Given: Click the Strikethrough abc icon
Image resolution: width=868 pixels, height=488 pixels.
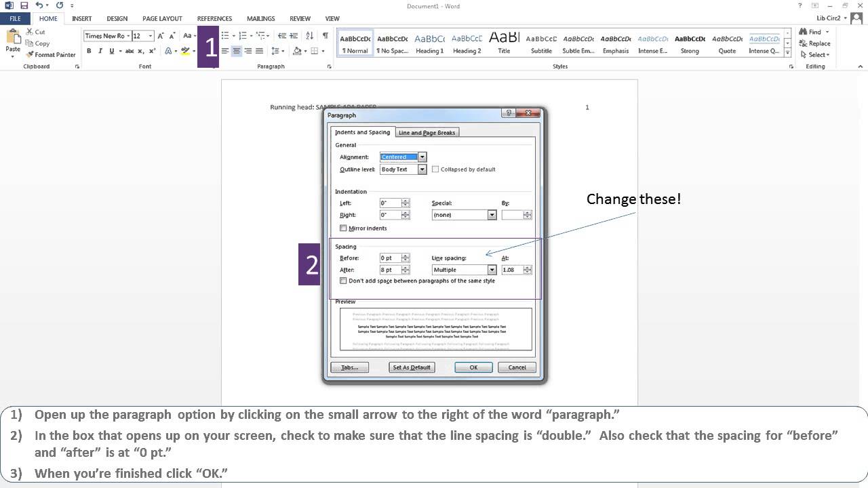Looking at the screenshot, I should pyautogui.click(x=129, y=51).
